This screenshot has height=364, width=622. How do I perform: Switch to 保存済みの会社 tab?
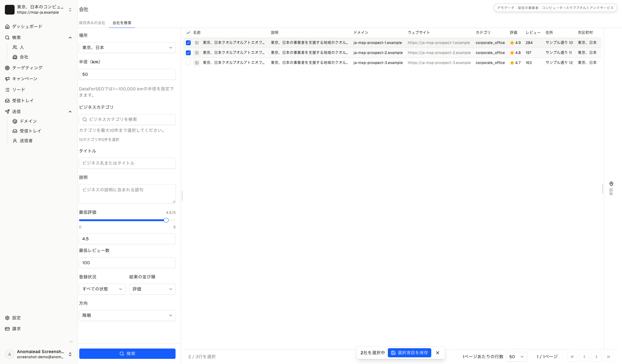[92, 23]
